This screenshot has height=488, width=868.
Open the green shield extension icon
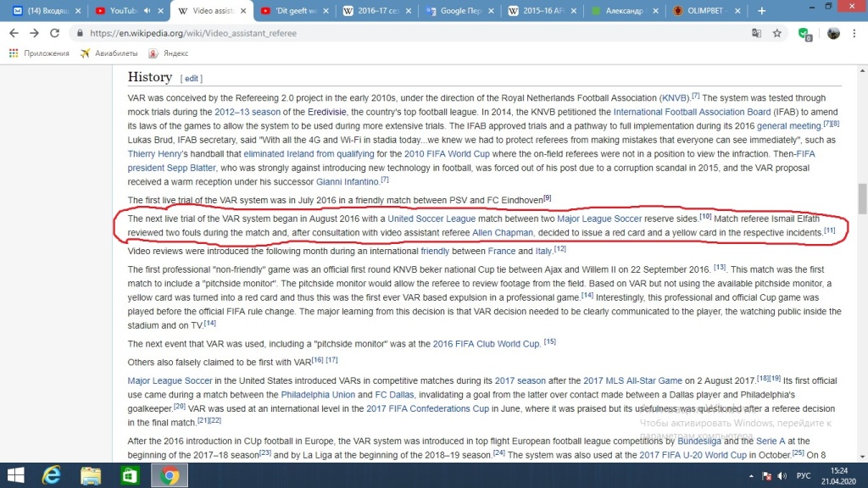coord(805,34)
